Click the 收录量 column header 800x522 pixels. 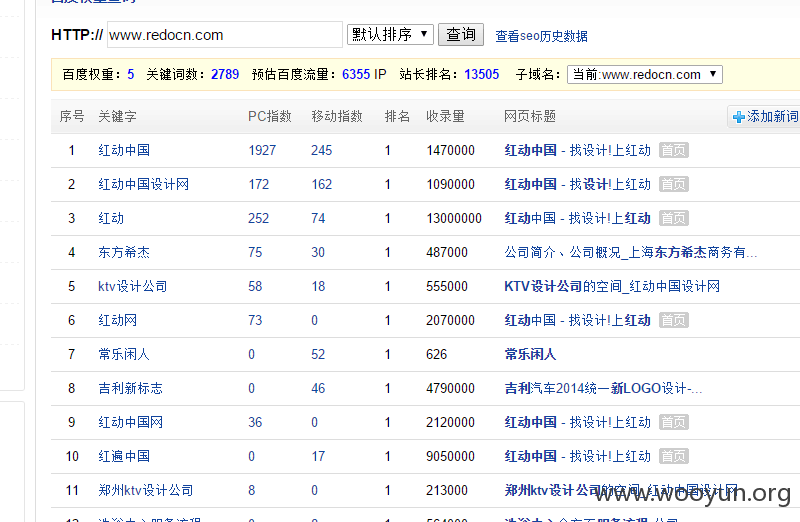tap(445, 116)
